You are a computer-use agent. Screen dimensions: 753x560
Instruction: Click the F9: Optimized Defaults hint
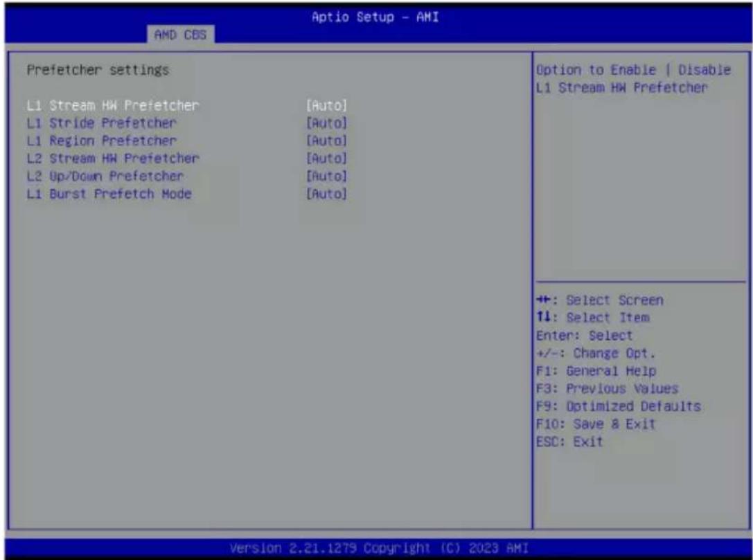tap(619, 406)
